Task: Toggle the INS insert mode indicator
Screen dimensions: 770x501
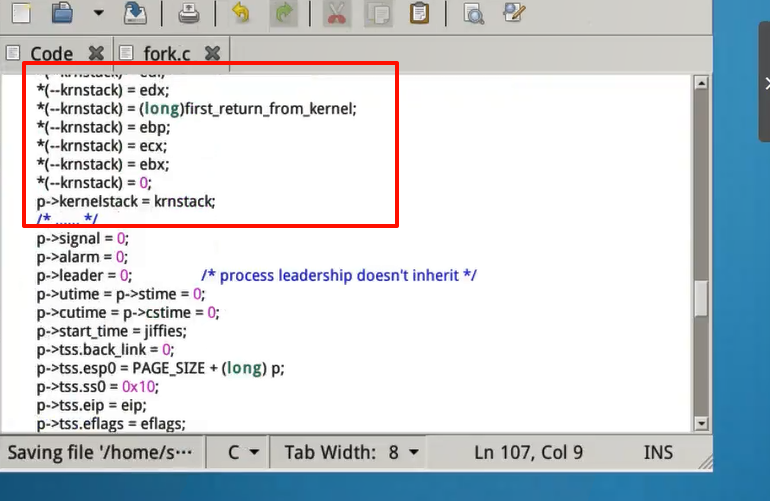Action: (658, 452)
